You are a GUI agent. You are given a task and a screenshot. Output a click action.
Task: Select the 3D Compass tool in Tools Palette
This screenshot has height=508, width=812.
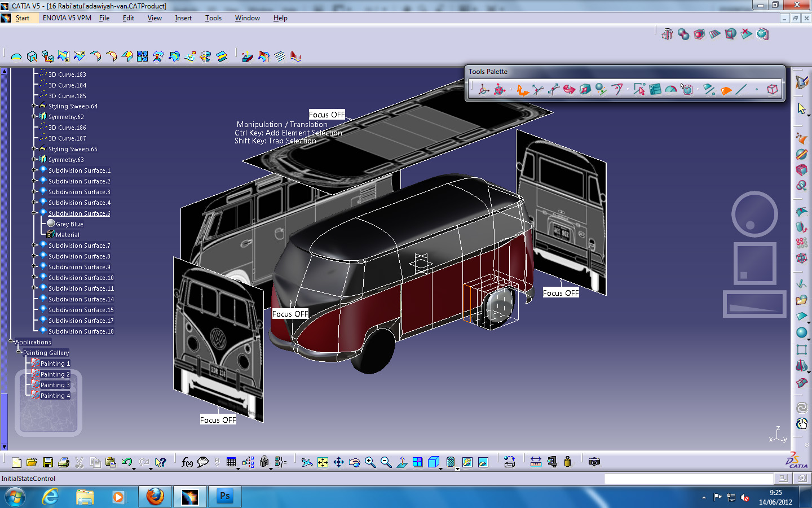(483, 89)
